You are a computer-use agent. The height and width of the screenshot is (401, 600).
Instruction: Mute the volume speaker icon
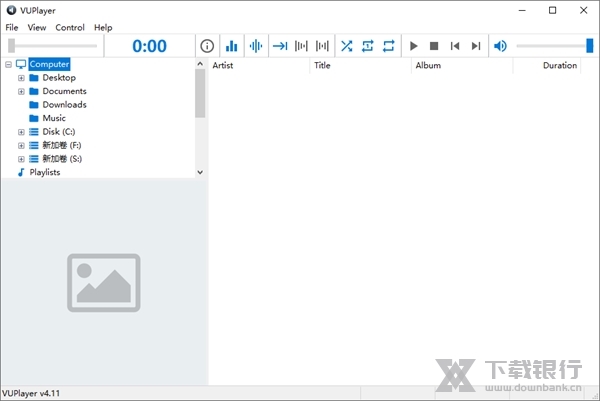click(x=500, y=46)
